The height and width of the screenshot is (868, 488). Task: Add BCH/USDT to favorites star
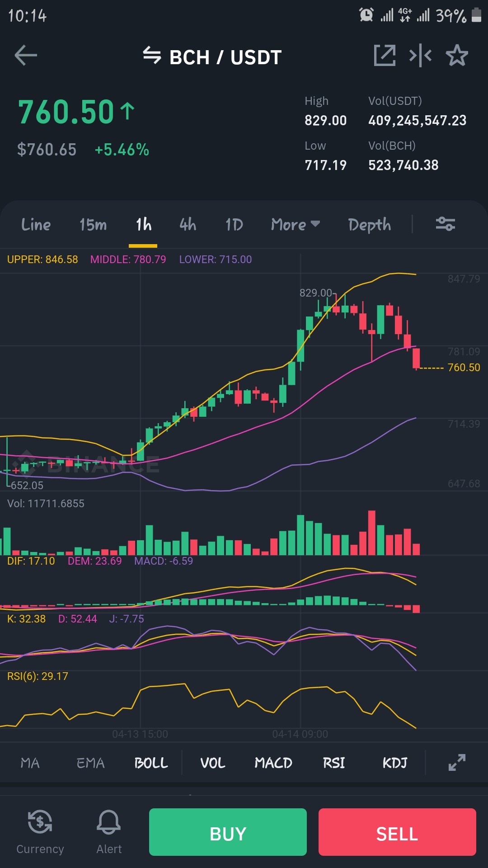coord(457,56)
